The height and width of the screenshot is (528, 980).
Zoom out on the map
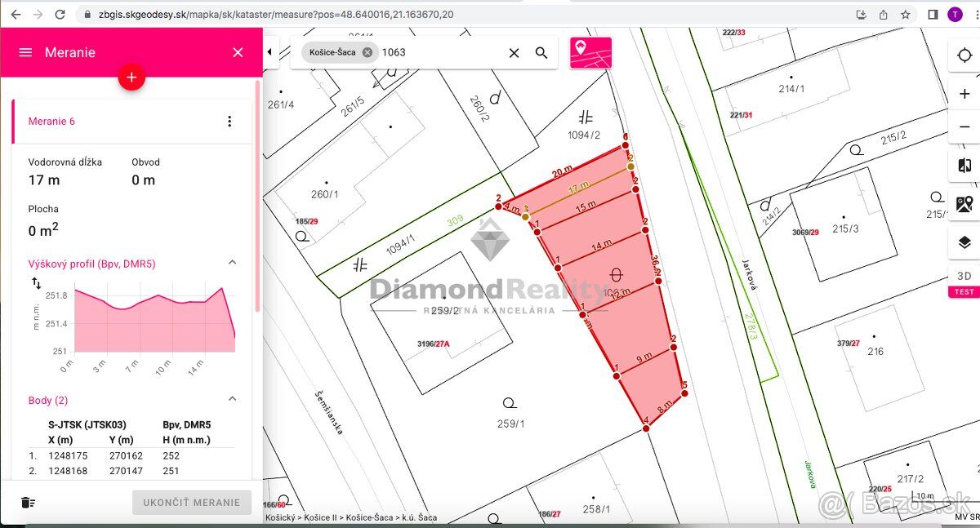(964, 127)
